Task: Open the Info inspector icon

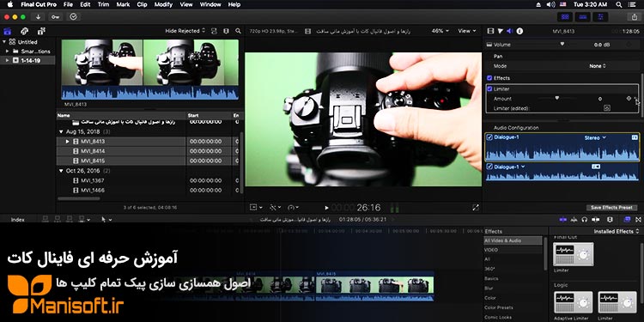Action: pos(519,31)
